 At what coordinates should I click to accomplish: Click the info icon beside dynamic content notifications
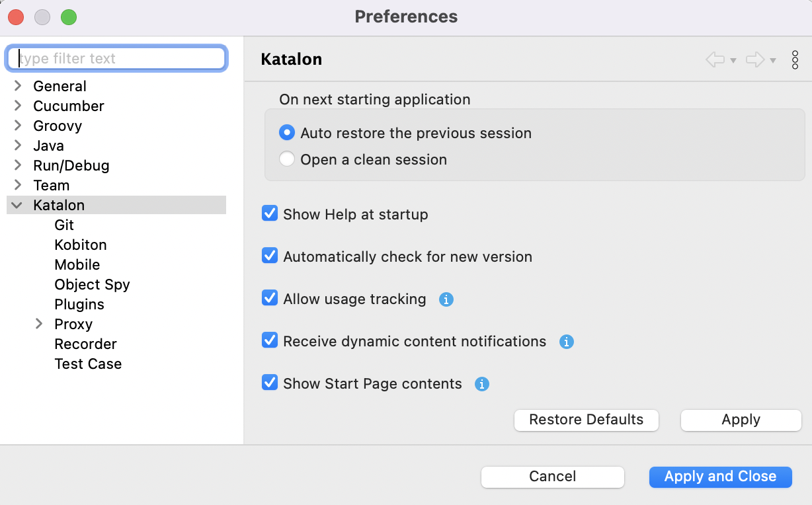pos(566,342)
